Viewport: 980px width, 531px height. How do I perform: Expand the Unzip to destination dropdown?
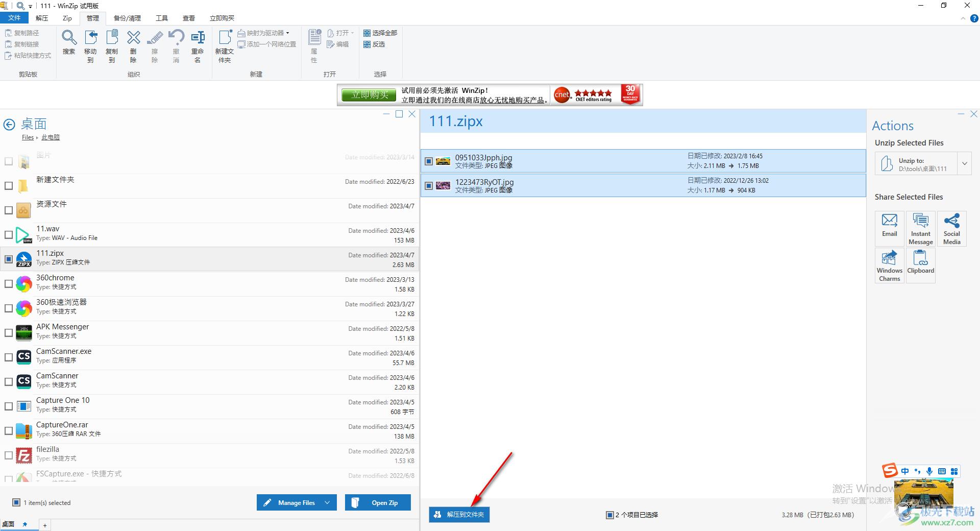[964, 164]
